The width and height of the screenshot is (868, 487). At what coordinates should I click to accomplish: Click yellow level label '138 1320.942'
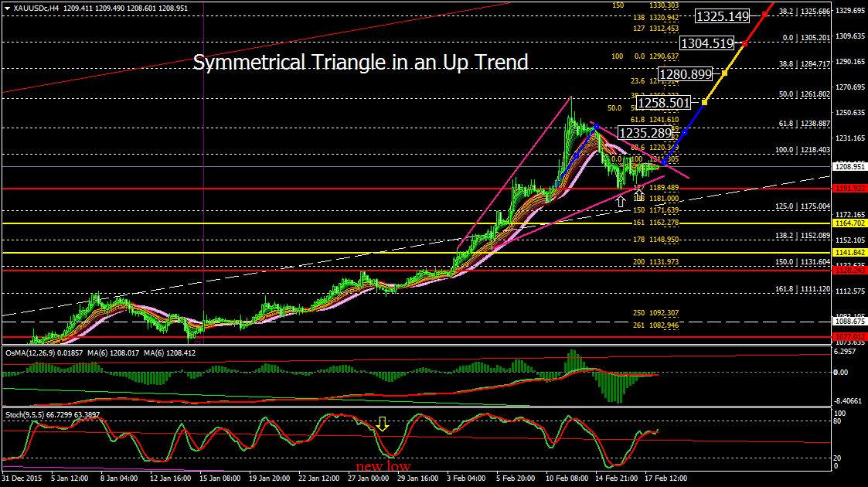coord(656,18)
